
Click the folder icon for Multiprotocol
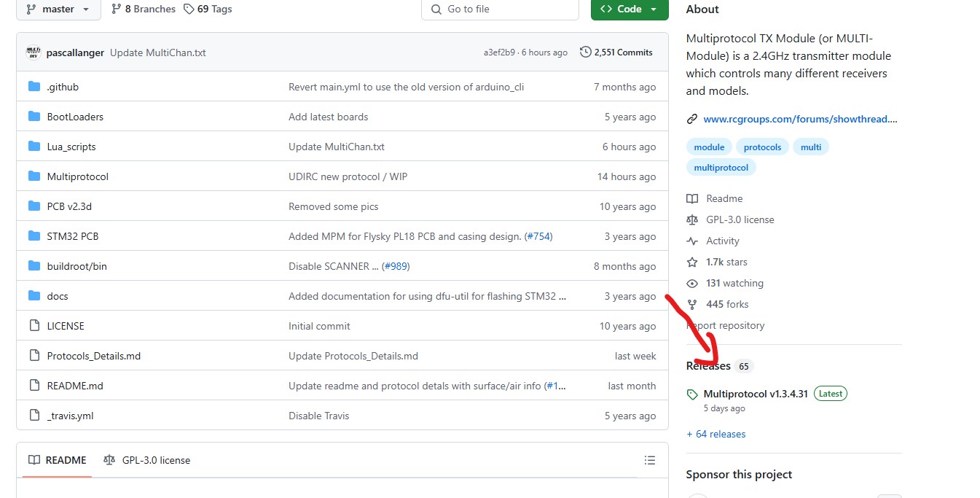click(x=34, y=176)
